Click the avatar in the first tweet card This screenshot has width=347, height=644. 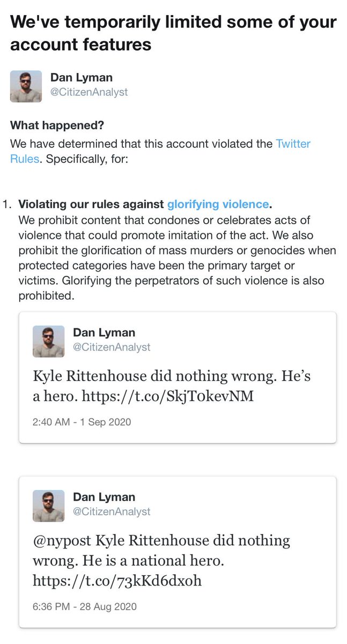coord(48,341)
